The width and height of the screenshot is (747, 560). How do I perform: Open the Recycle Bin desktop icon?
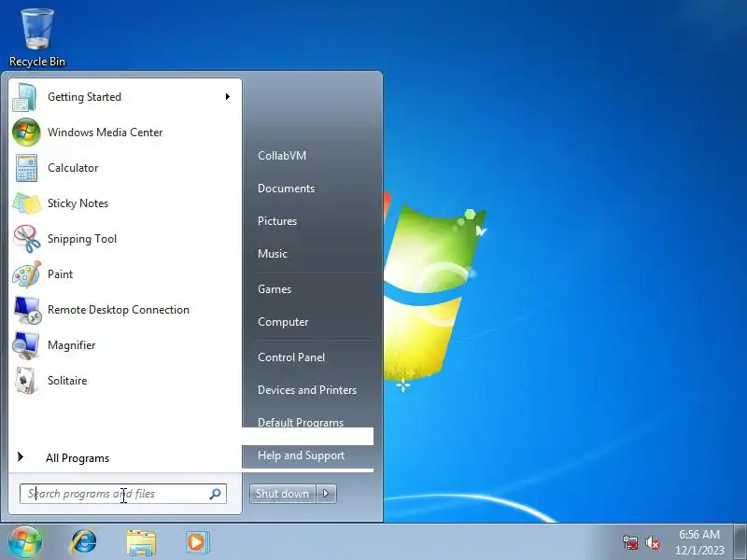tap(36, 37)
